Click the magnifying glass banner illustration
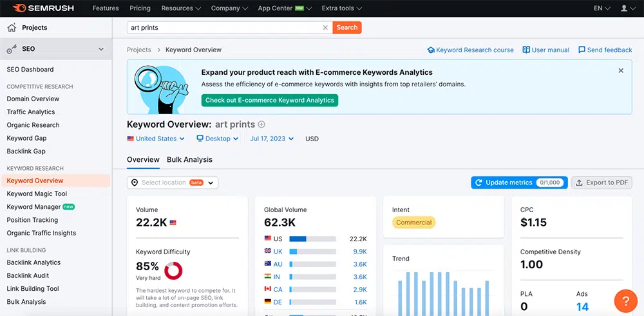This screenshot has height=316, width=644. point(161,89)
